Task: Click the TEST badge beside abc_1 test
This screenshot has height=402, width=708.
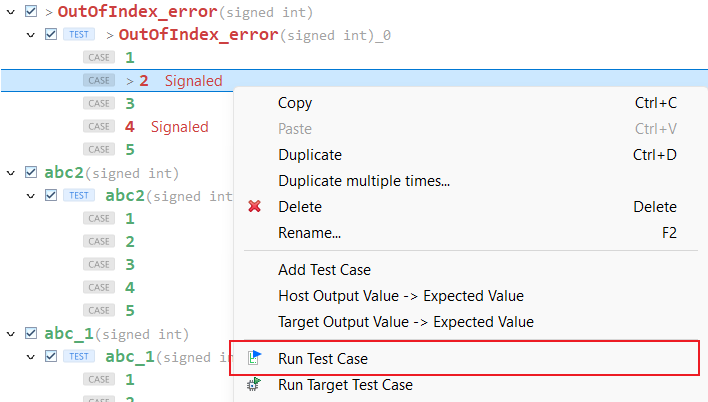Action: pyautogui.click(x=79, y=356)
